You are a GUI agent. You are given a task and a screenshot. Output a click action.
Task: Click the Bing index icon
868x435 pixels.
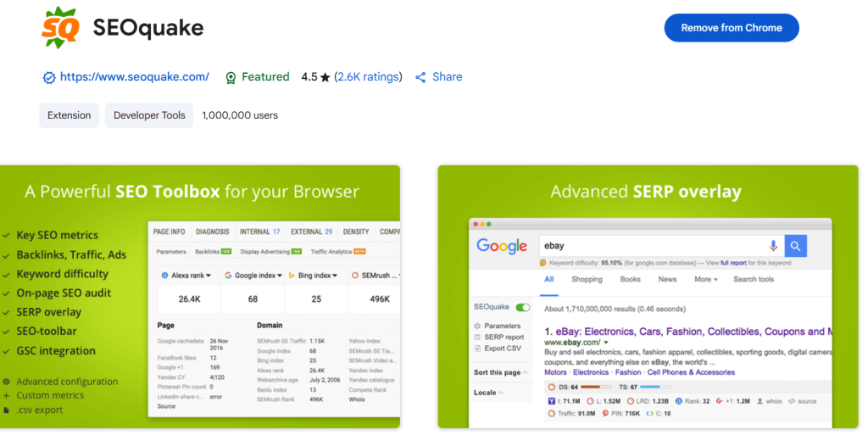point(292,275)
